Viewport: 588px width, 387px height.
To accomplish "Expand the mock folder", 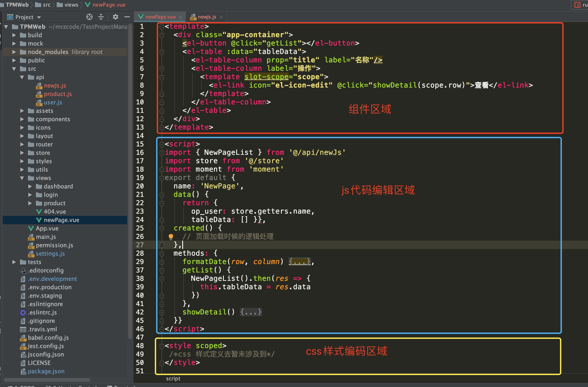I will point(14,43).
